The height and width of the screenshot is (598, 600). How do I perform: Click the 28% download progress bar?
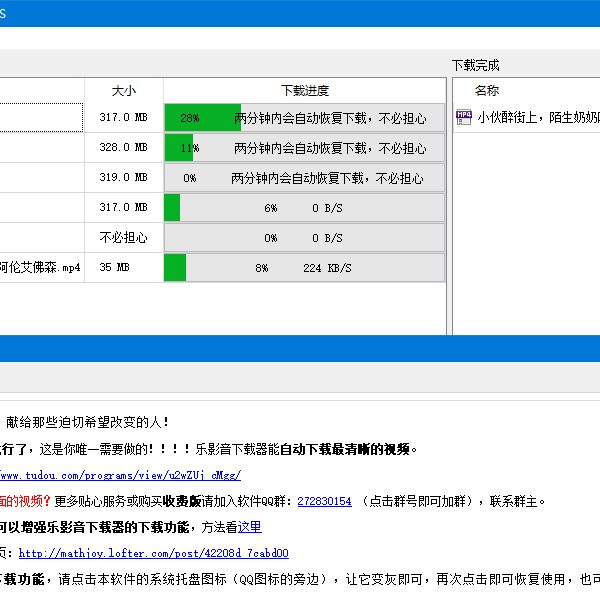[x=304, y=118]
